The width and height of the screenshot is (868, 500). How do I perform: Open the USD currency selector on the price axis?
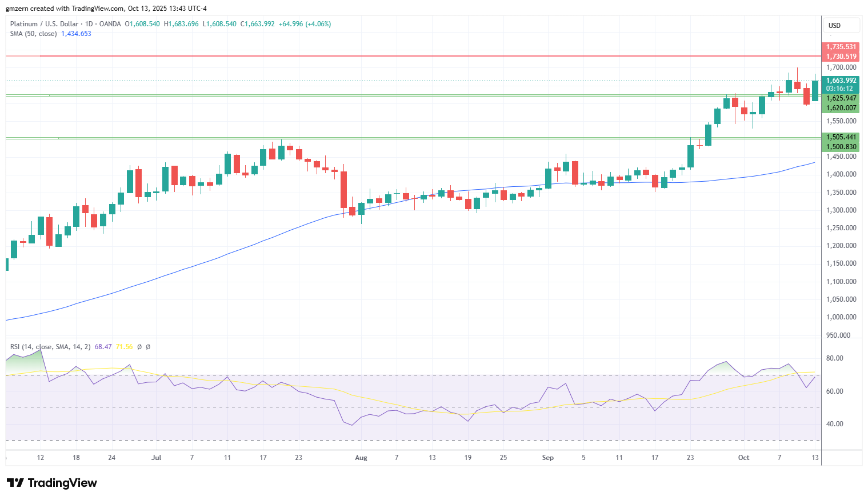click(x=841, y=25)
